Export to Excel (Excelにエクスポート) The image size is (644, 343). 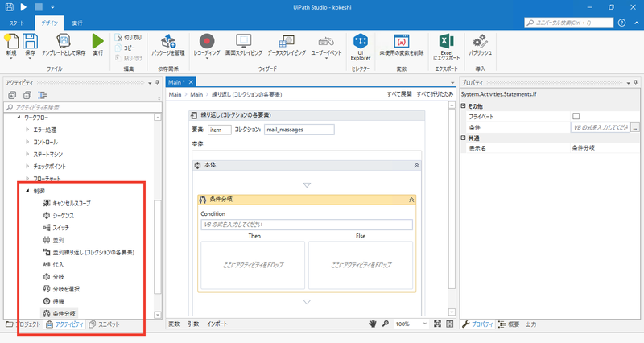click(x=447, y=47)
